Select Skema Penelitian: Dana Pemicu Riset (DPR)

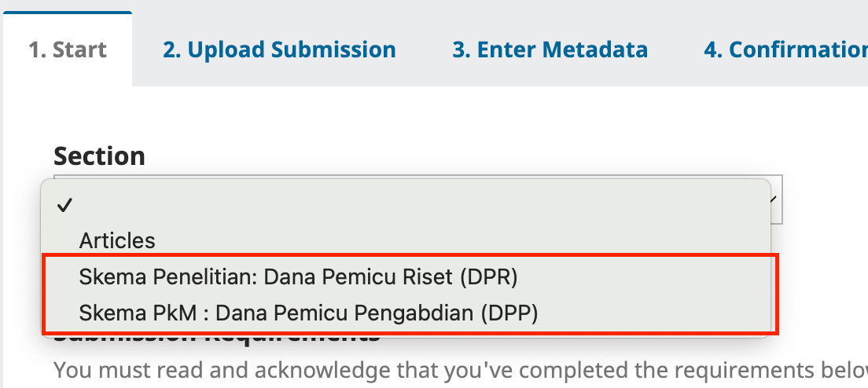pos(299,276)
